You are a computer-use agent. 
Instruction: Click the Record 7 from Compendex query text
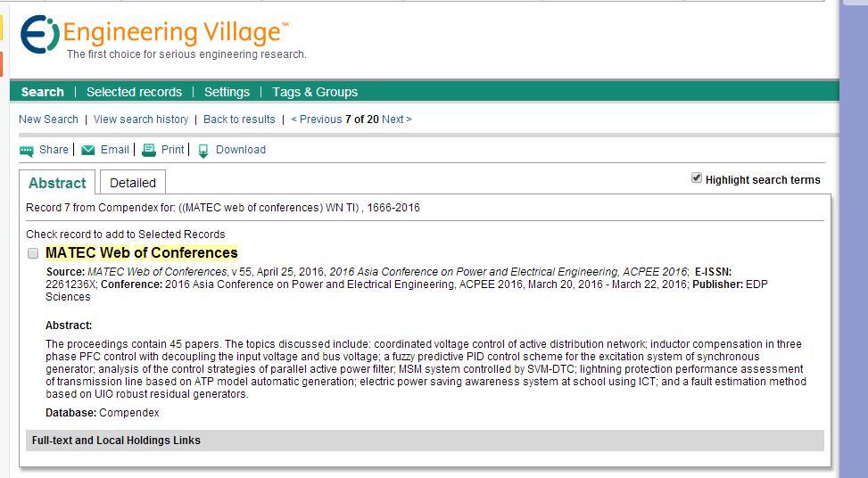tap(223, 208)
